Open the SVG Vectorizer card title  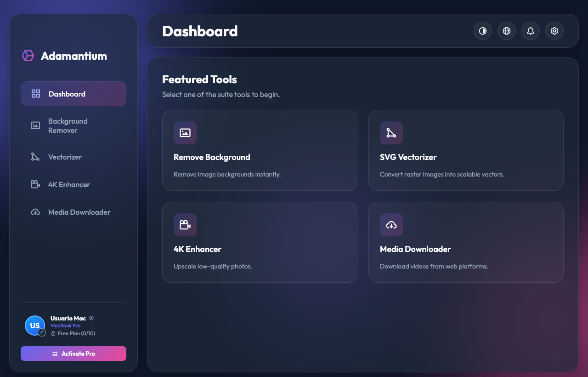point(408,157)
